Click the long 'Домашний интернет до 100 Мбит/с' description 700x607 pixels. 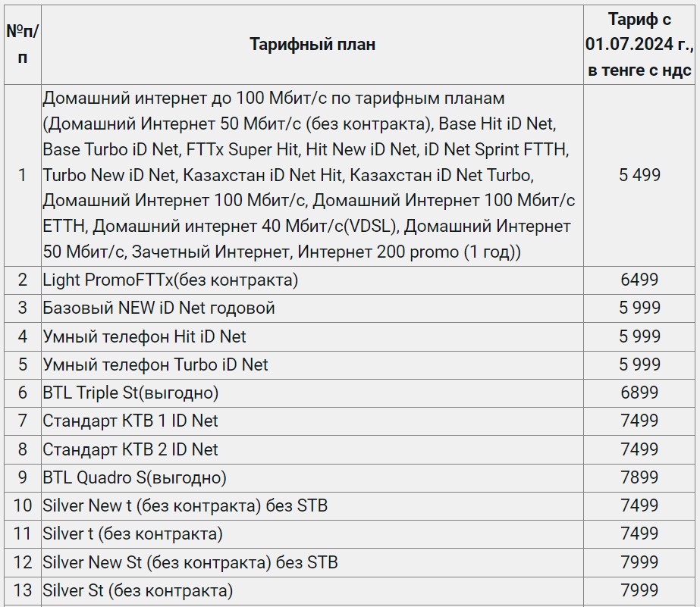[309, 175]
